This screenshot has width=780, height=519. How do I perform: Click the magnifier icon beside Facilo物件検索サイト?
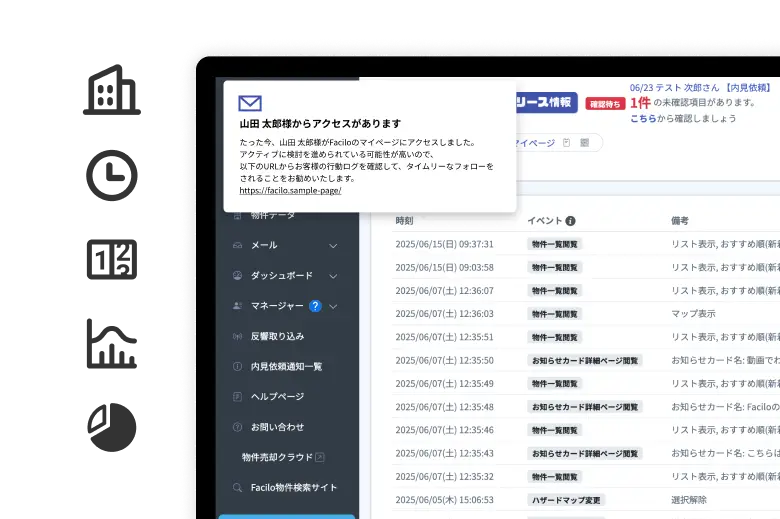pos(237,488)
